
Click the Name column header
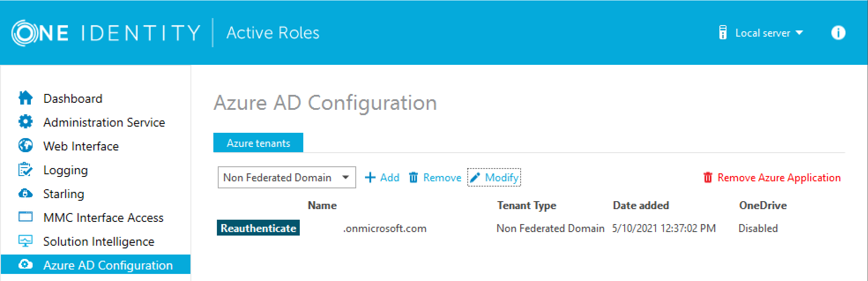pyautogui.click(x=322, y=205)
